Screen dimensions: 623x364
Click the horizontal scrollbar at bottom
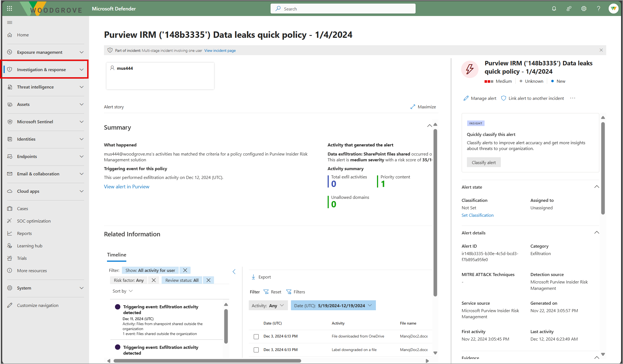(x=207, y=361)
